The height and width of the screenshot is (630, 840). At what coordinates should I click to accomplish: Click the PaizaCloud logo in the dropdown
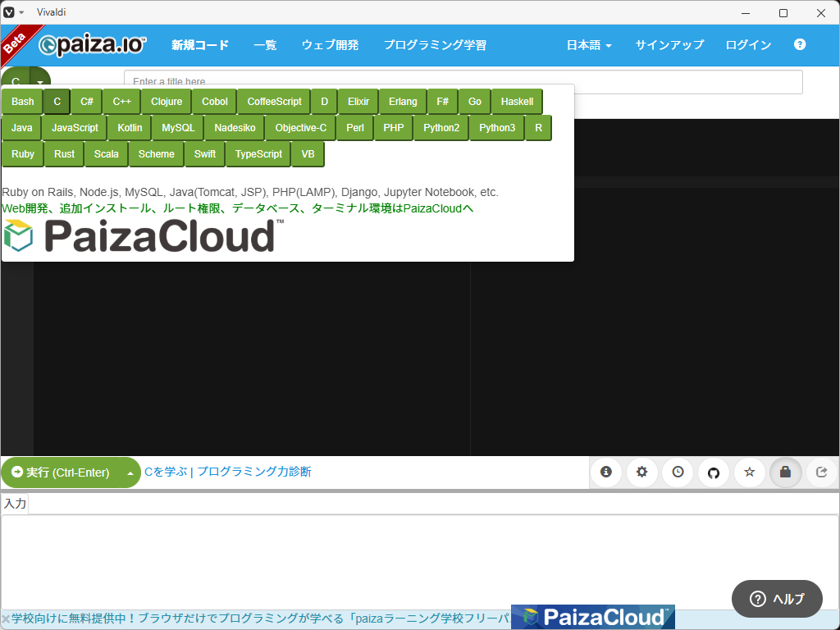[x=144, y=235]
